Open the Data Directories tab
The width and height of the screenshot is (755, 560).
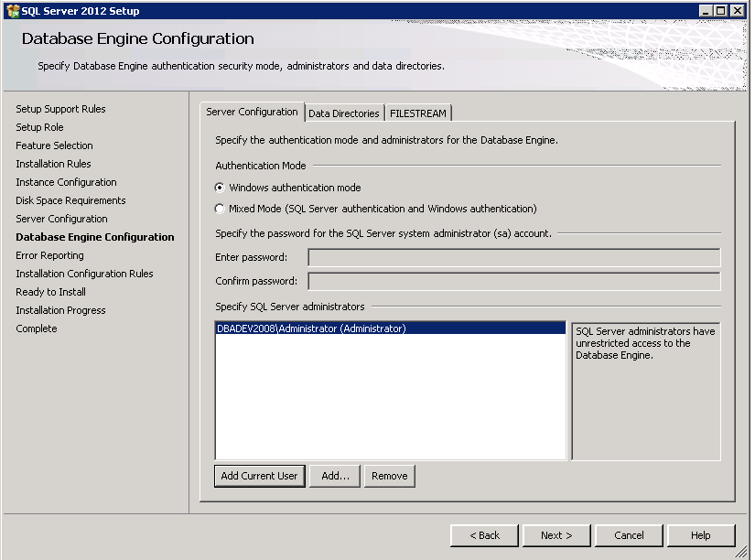[344, 113]
